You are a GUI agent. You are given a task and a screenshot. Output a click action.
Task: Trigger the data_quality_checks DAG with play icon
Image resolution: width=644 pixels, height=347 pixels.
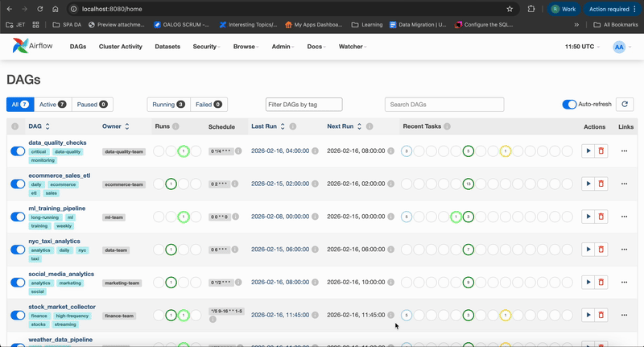tap(588, 151)
